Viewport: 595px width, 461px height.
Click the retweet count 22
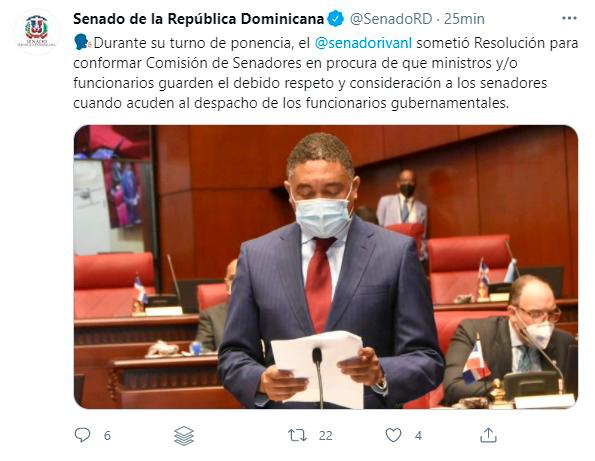pos(326,436)
